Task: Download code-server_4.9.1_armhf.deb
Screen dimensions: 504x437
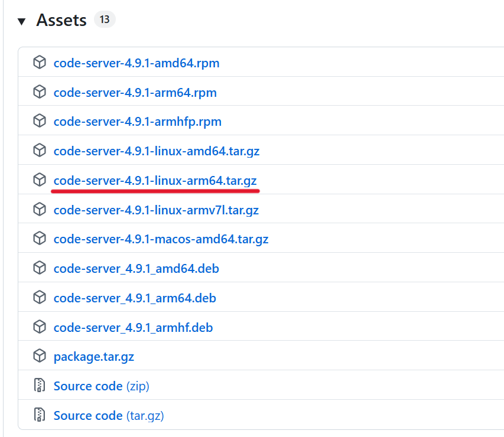Action: [x=133, y=328]
